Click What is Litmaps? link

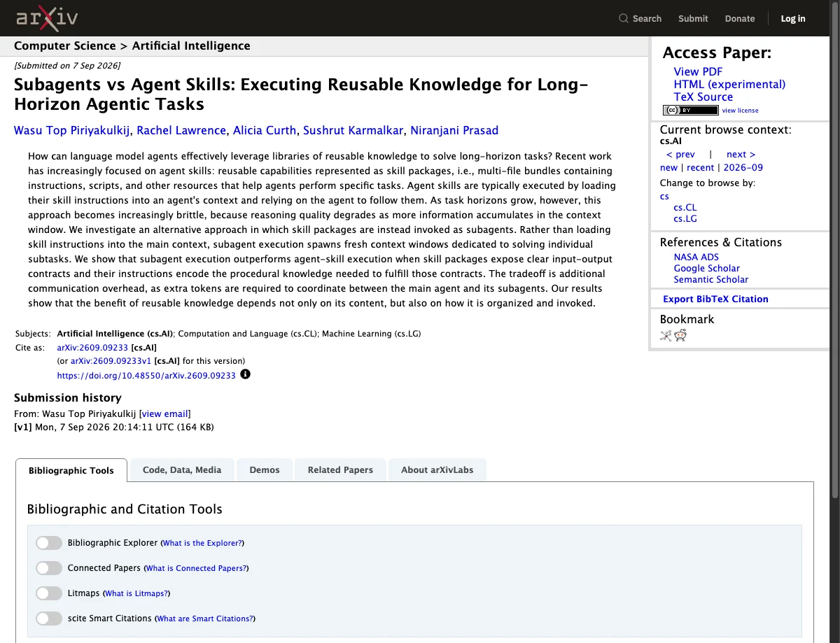click(136, 593)
